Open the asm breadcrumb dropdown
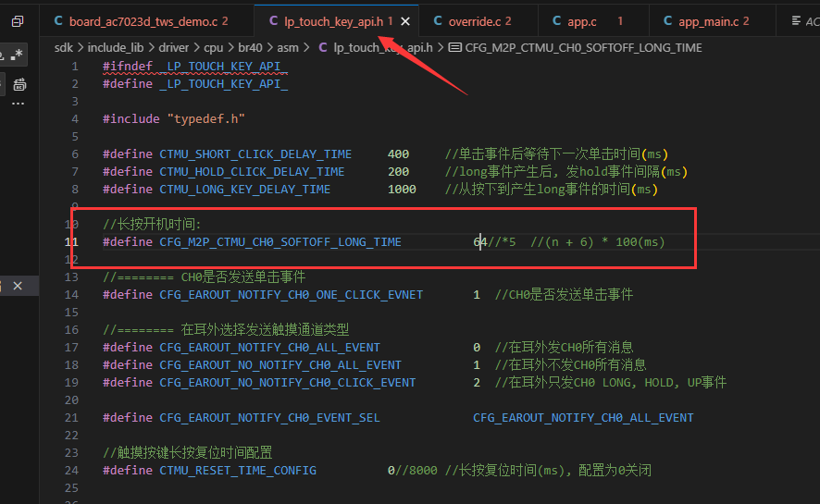Screen dimensions: 820x504 click(288, 47)
